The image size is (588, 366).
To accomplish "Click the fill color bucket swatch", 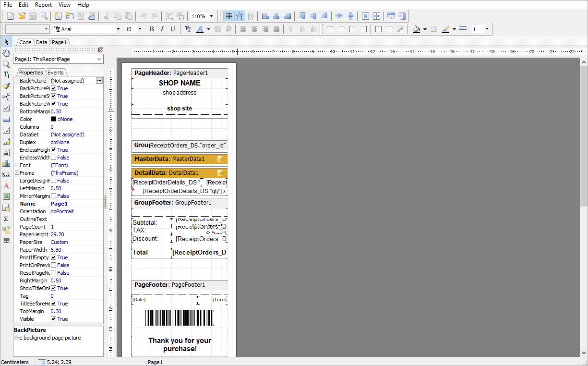I will [416, 29].
